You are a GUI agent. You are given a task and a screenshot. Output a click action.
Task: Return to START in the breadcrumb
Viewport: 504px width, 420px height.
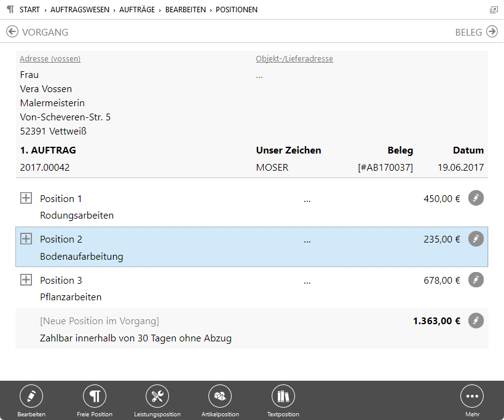pos(30,10)
